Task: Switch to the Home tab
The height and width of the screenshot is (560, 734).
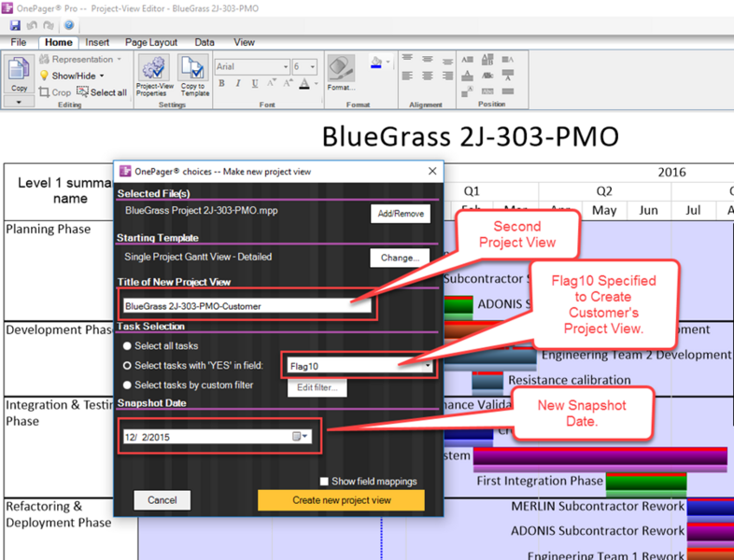Action: (59, 42)
